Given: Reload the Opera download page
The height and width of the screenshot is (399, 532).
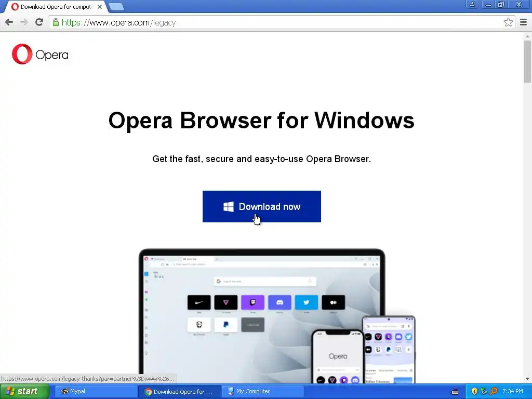Looking at the screenshot, I should click(x=39, y=22).
